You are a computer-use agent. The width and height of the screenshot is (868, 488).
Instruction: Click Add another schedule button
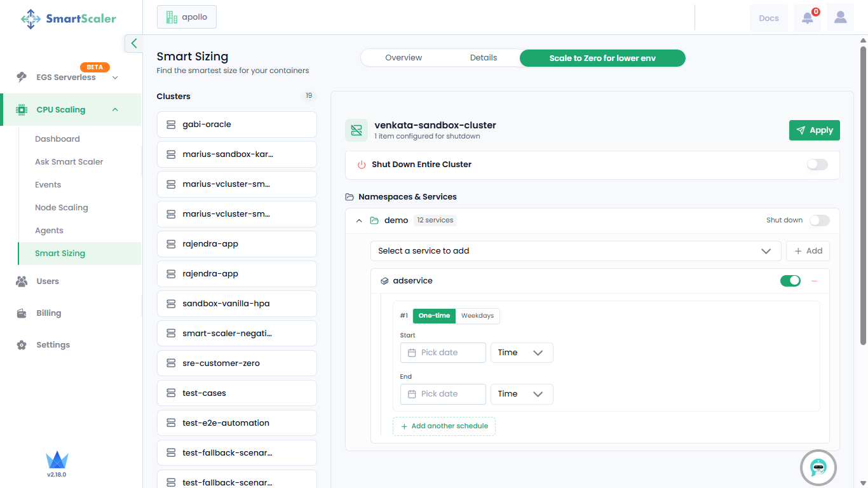pos(444,426)
